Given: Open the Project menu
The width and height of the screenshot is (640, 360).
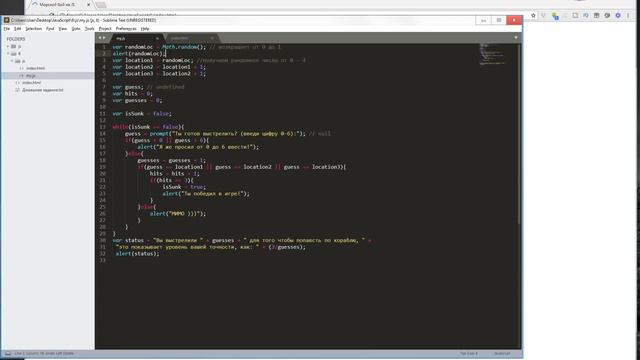Looking at the screenshot, I should 105,29.
